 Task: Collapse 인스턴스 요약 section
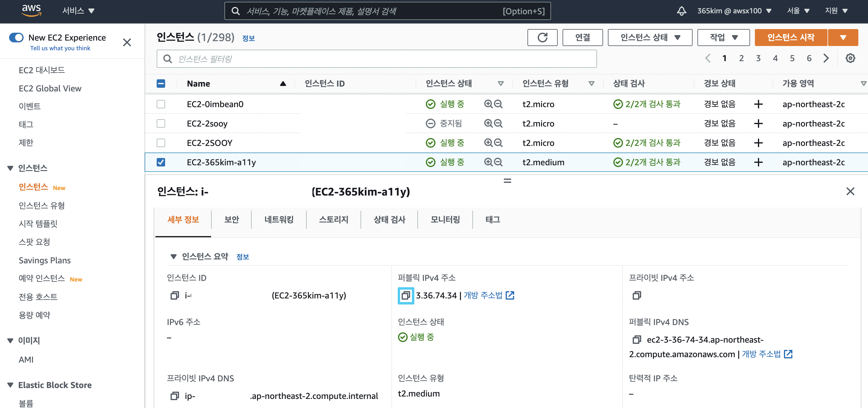coord(173,257)
